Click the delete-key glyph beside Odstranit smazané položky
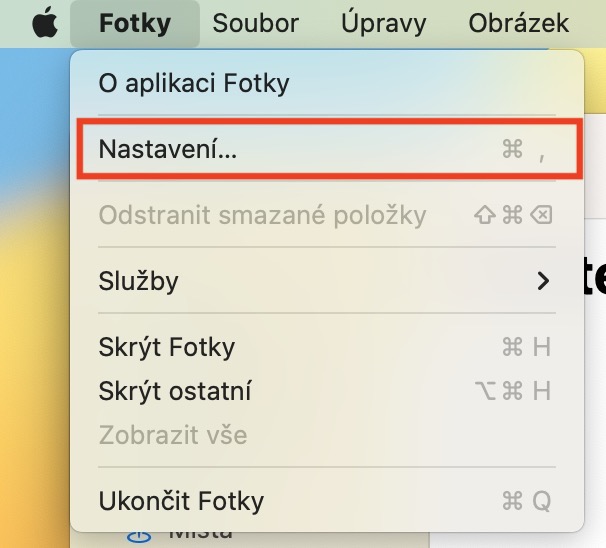The height and width of the screenshot is (548, 606). click(x=541, y=215)
